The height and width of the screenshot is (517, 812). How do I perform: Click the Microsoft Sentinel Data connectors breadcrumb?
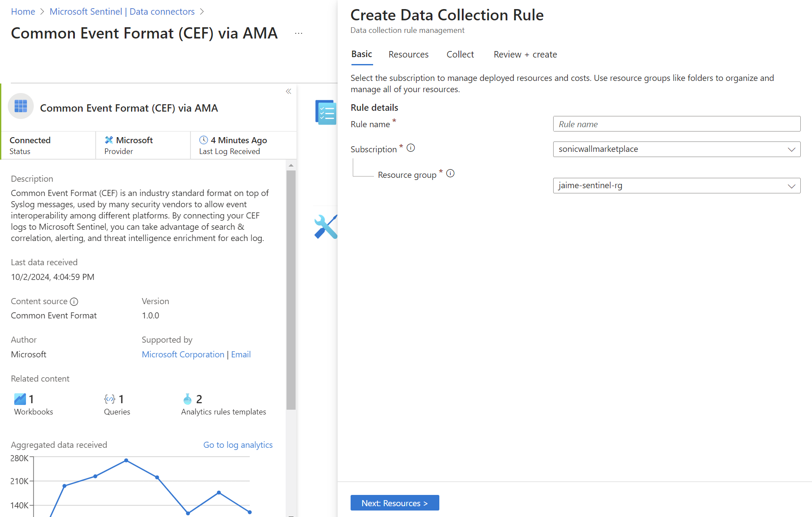coord(122,12)
